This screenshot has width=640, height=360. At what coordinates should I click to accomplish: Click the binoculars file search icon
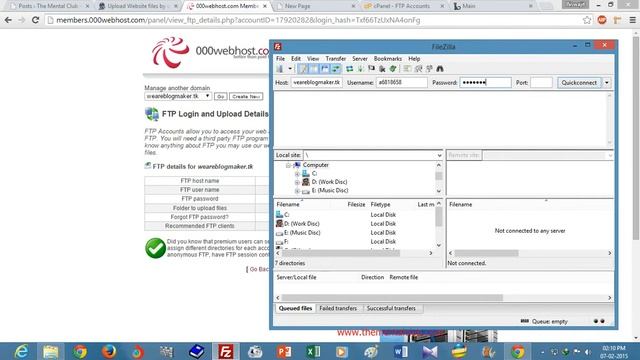[x=440, y=69]
